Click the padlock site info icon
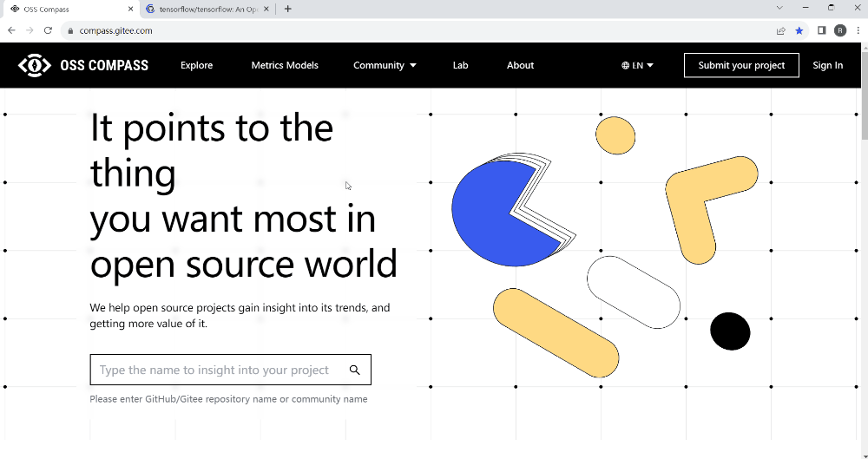Screen dimensions: 868x459 point(70,31)
